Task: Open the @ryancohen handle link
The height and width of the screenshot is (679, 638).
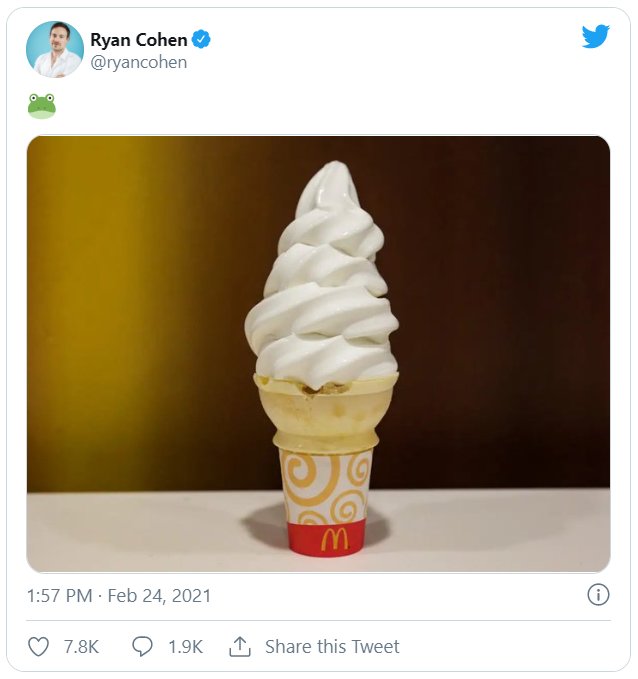Action: point(139,62)
